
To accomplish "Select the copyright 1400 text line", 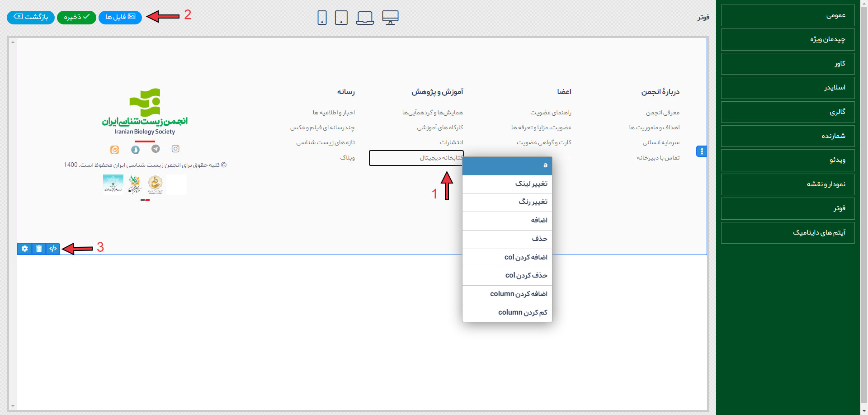I will coord(145,165).
